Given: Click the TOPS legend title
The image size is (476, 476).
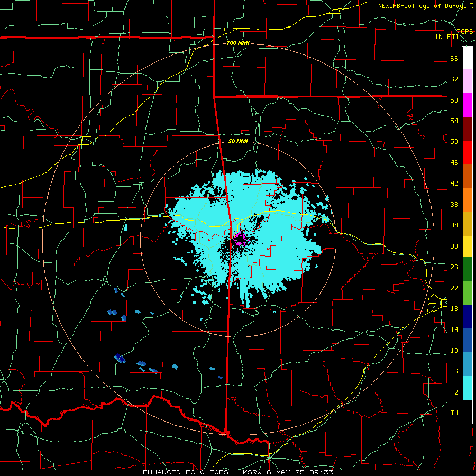Looking at the screenshot, I should coord(465,31).
